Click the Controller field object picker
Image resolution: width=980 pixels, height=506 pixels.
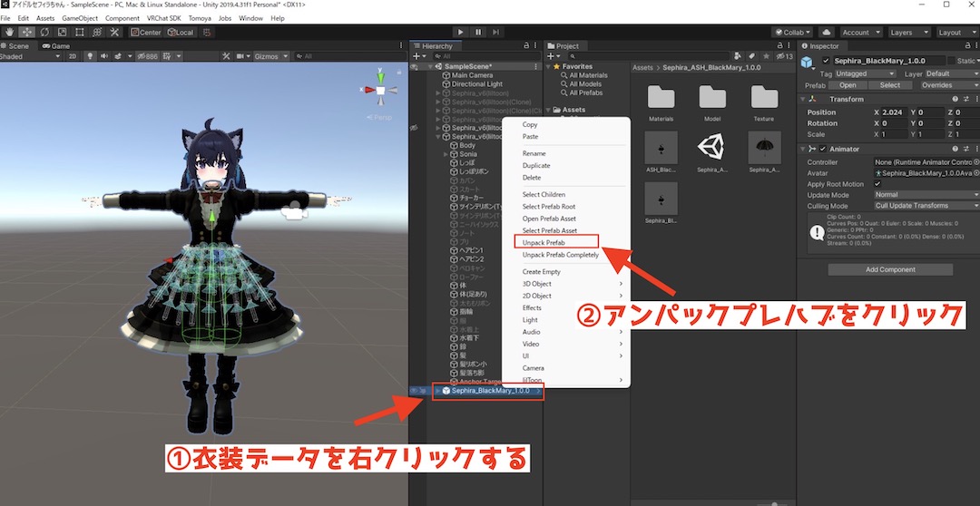click(976, 161)
